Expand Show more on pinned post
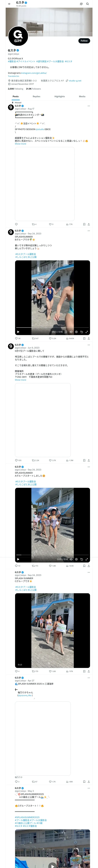The image size is (98, 868). pos(20,144)
